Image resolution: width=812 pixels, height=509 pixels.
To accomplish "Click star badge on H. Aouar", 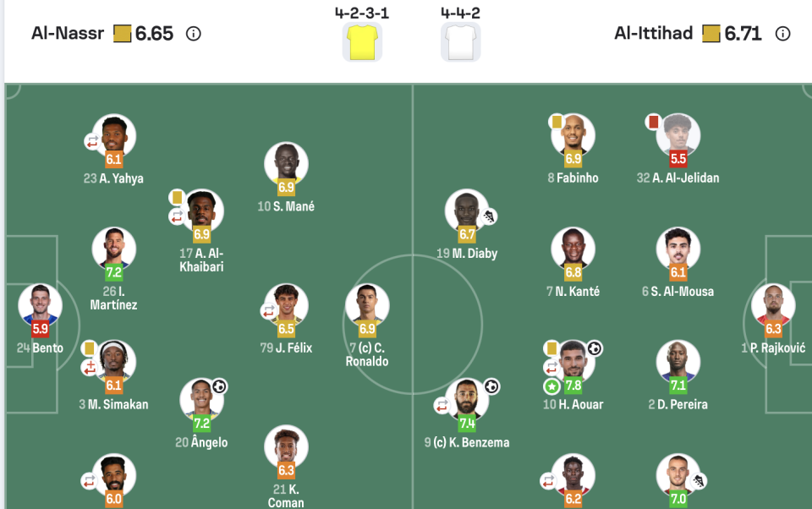I will point(551,386).
